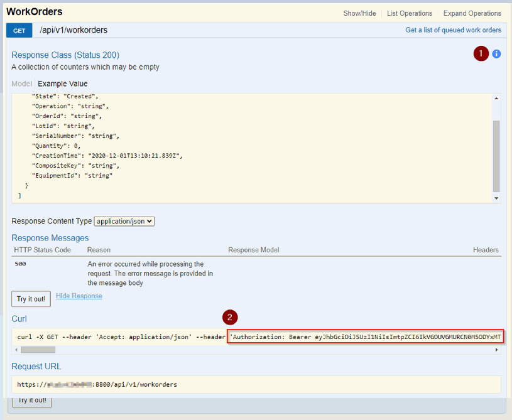
Task: Click the Hide Response link
Action: (79, 296)
